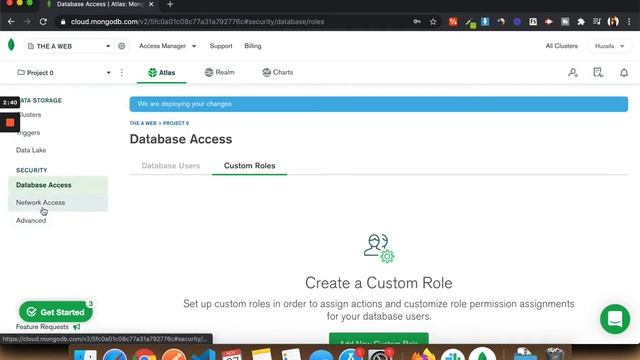Open Visual Studio Code from the dock
Viewport: 640px width, 360px height.
pos(204,355)
